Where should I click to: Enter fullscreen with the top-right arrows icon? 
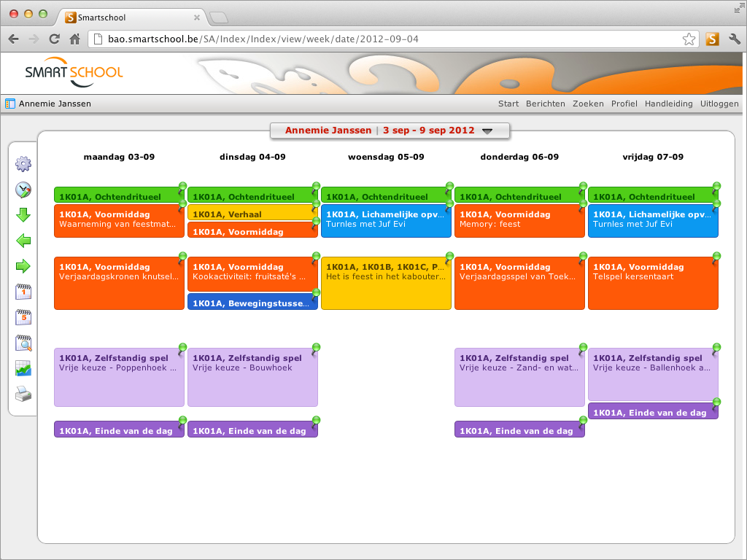[738, 9]
